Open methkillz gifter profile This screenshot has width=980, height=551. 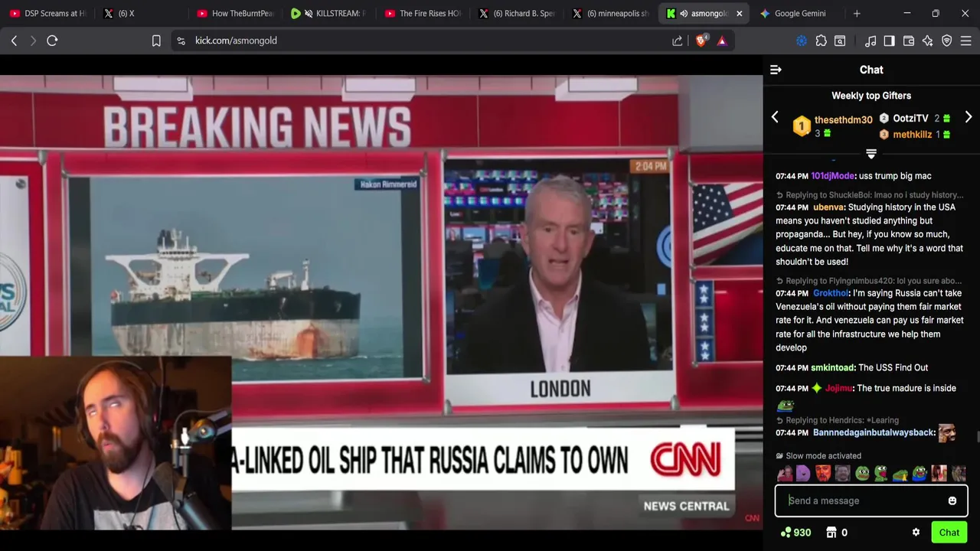[x=912, y=135]
